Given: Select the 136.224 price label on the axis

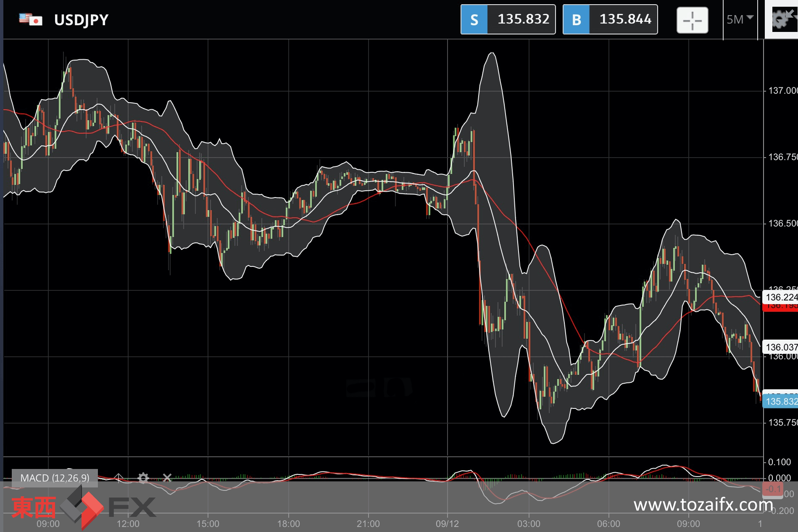Looking at the screenshot, I should [780, 297].
